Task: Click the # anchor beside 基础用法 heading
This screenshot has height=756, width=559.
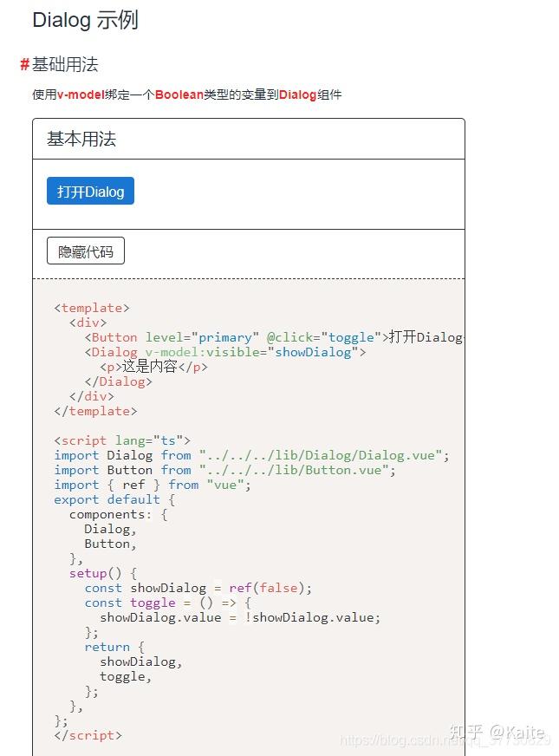Action: [24, 64]
